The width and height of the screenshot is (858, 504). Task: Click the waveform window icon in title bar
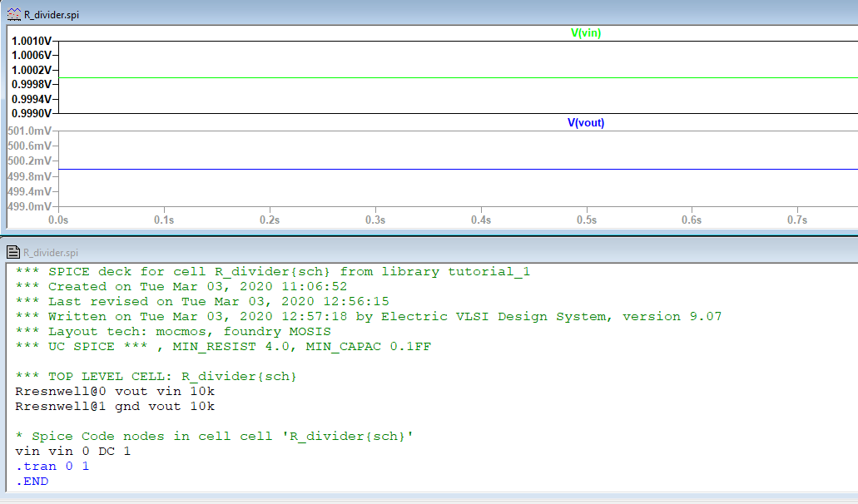pos(13,15)
